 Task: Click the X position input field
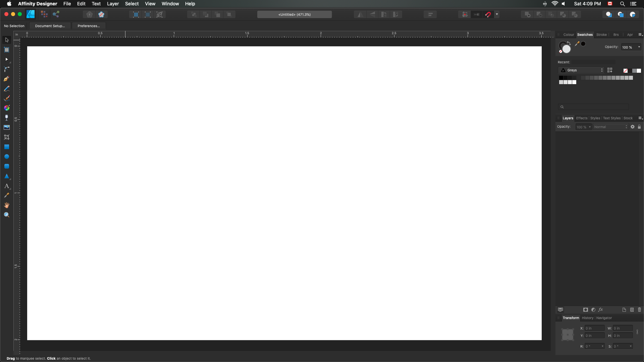click(x=595, y=328)
